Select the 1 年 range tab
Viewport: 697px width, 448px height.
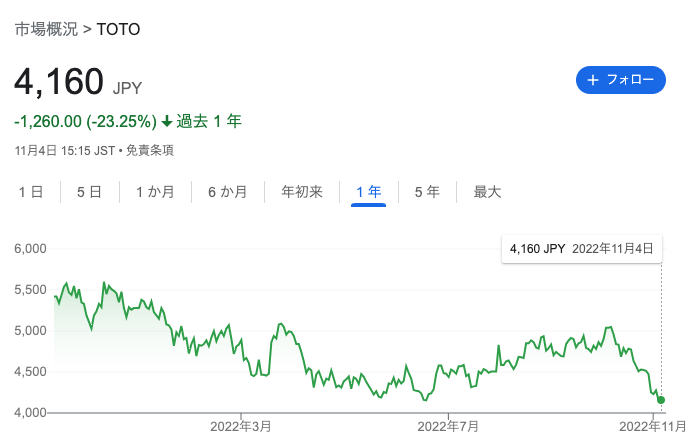tap(369, 192)
